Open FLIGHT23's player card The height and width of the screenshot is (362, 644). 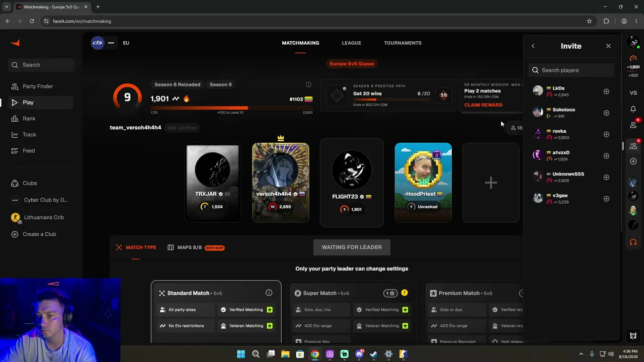coord(352,183)
